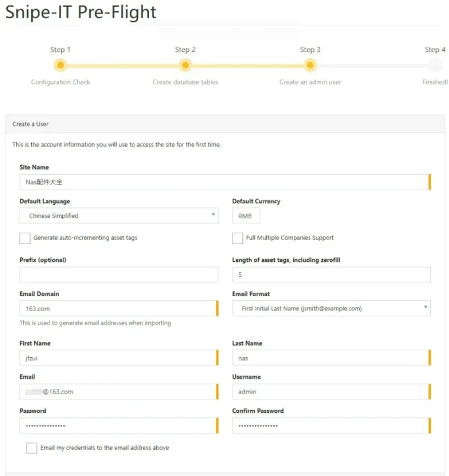Select the Last Name field
This screenshot has height=476, width=449.
click(x=330, y=358)
